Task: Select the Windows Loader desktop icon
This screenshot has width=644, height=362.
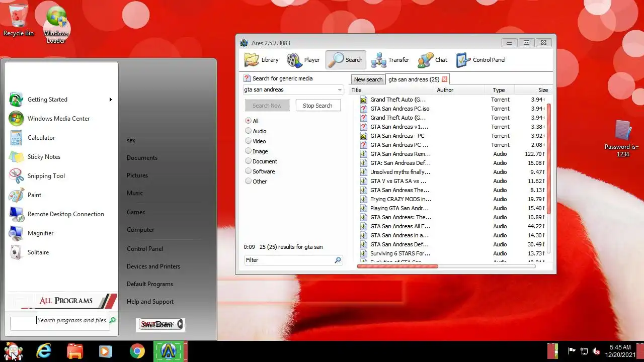Action: pyautogui.click(x=56, y=25)
